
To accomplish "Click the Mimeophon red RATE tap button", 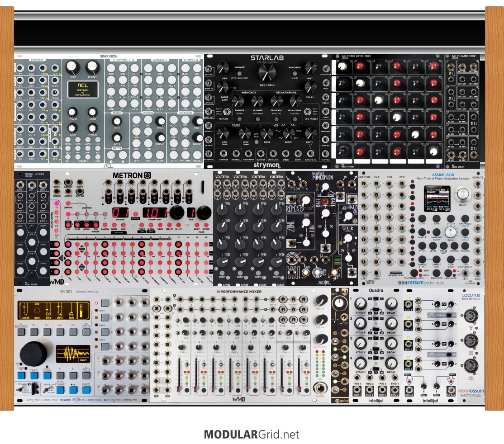I will pyautogui.click(x=325, y=202).
